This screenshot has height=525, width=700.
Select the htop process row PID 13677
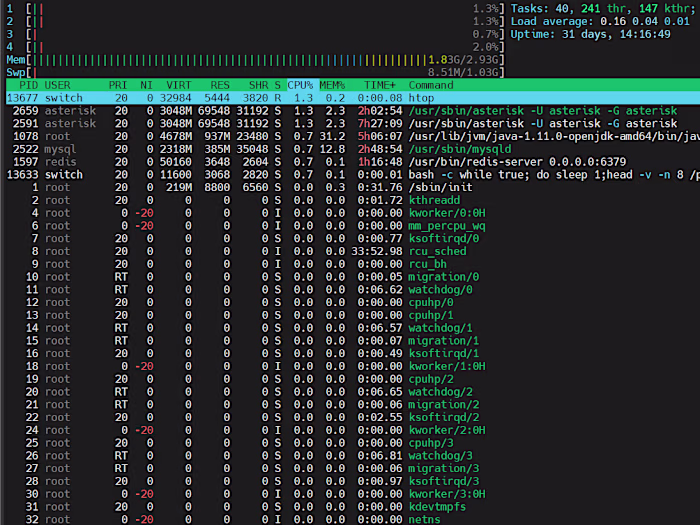(x=353, y=98)
